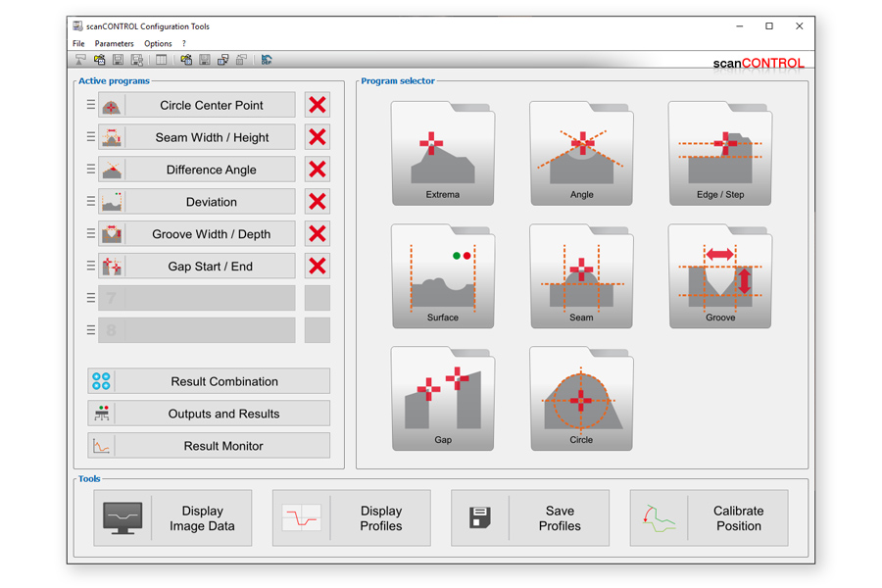The width and height of the screenshot is (882, 588).
Task: Delete the Deviation active program
Action: 317,202
